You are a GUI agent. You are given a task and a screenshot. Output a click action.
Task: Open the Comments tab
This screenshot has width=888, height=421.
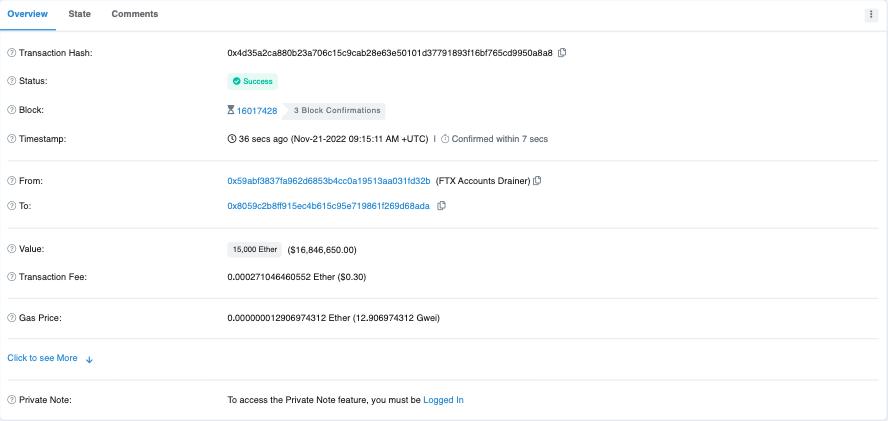click(135, 14)
